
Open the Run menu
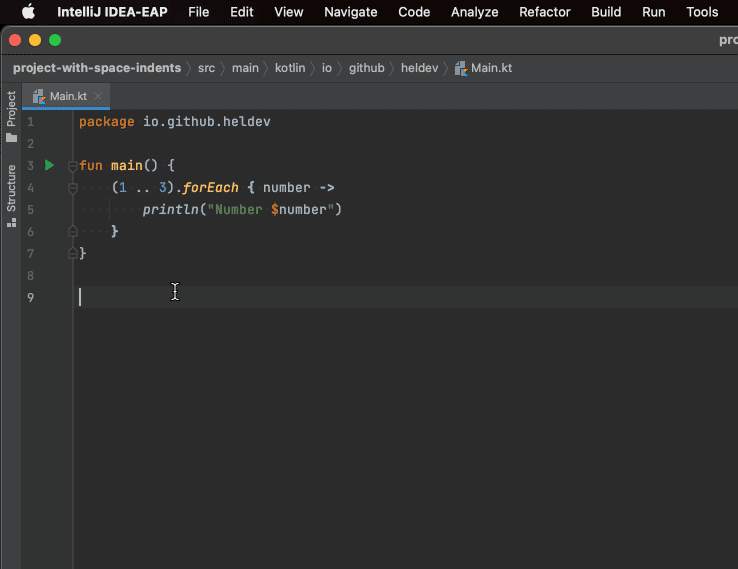pos(653,12)
